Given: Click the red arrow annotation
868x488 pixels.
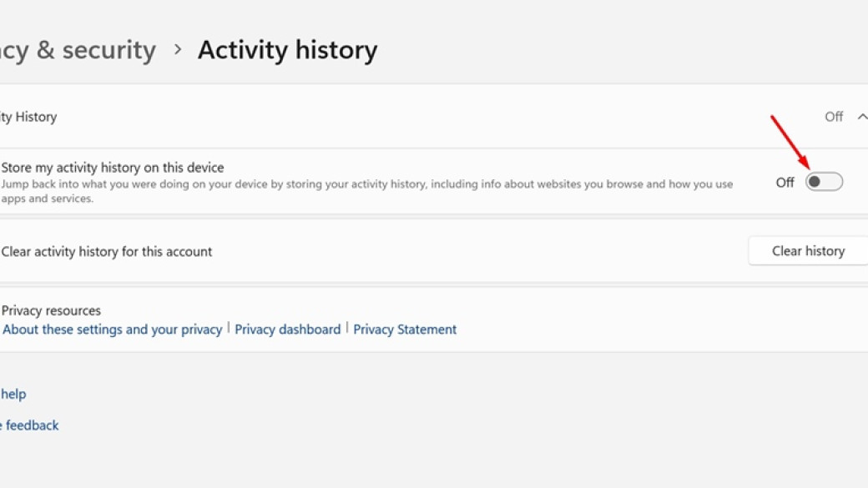Looking at the screenshot, I should [x=790, y=142].
